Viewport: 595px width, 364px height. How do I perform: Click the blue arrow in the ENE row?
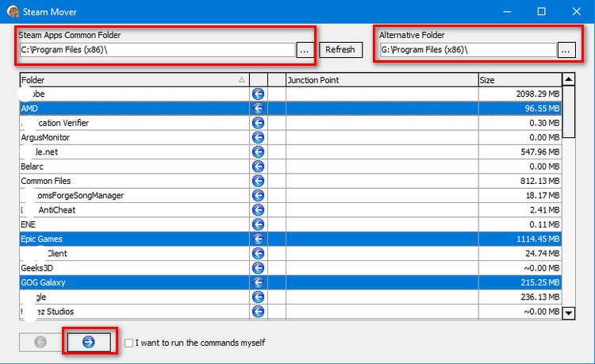pyautogui.click(x=258, y=224)
